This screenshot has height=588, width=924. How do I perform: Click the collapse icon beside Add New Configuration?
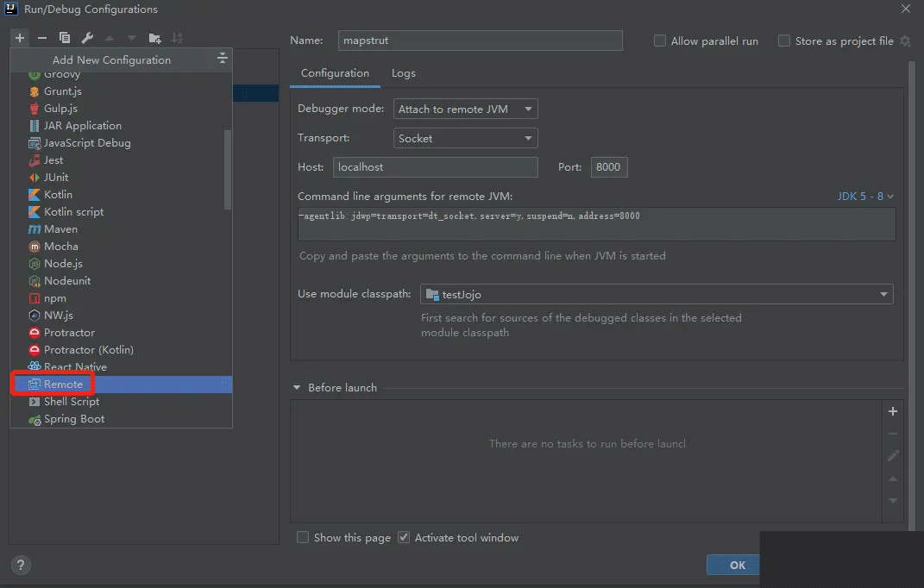pyautogui.click(x=223, y=58)
